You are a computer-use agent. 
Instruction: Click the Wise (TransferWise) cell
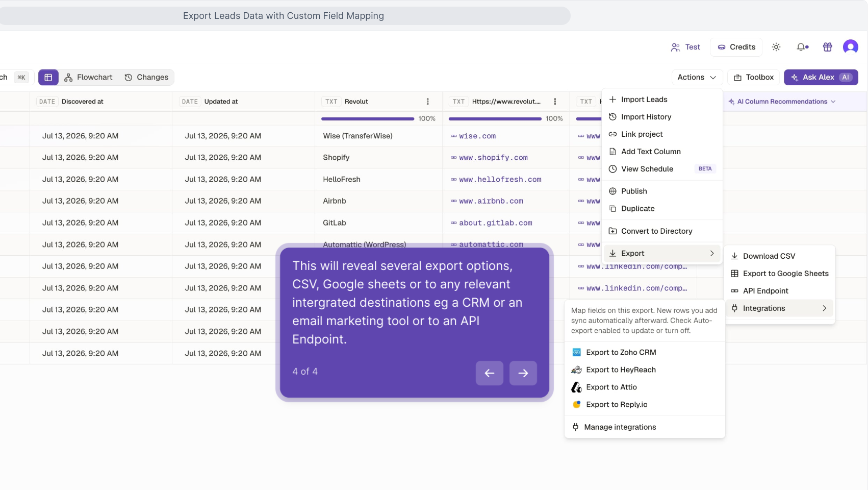pyautogui.click(x=378, y=136)
